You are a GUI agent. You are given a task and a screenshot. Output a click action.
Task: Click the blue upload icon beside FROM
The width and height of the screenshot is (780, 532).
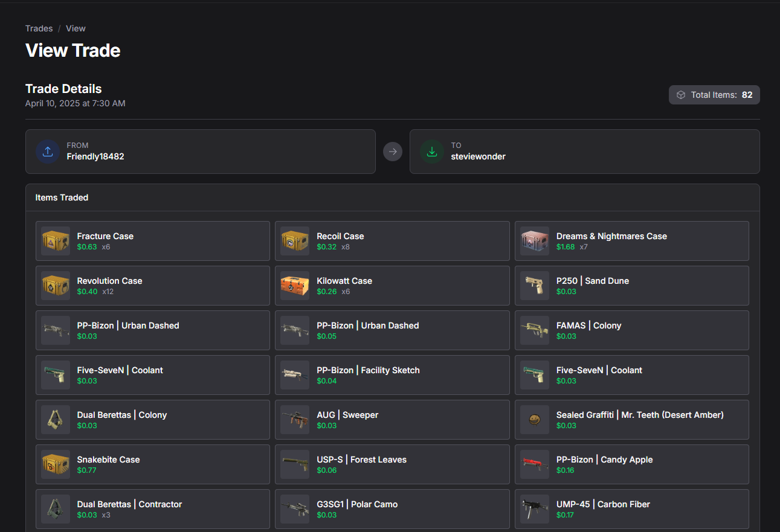(x=48, y=152)
